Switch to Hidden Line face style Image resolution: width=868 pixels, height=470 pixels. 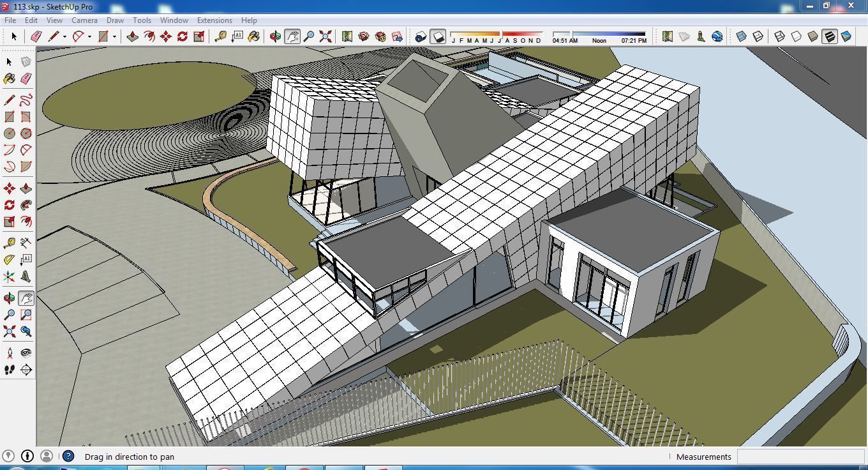pyautogui.click(x=797, y=36)
